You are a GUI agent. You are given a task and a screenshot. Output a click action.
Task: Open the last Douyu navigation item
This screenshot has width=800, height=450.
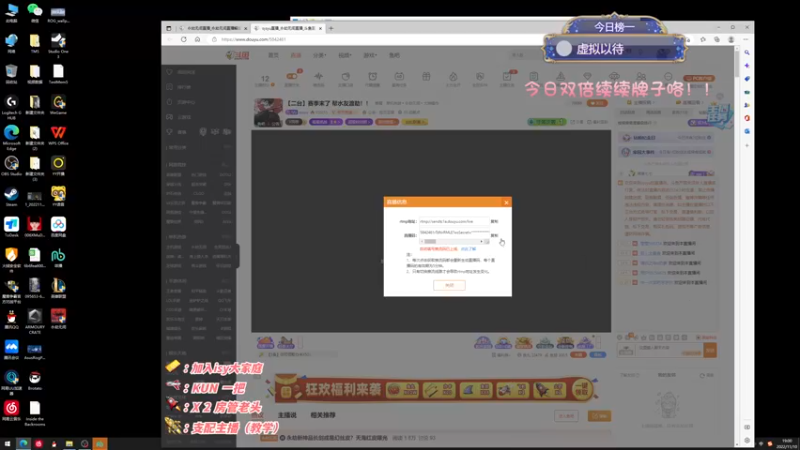pos(394,55)
